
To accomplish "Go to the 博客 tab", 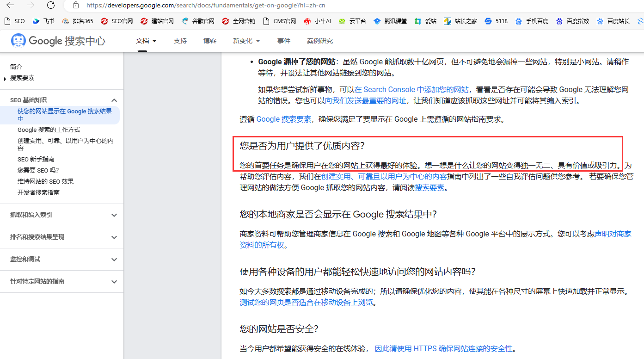I will click(x=210, y=41).
